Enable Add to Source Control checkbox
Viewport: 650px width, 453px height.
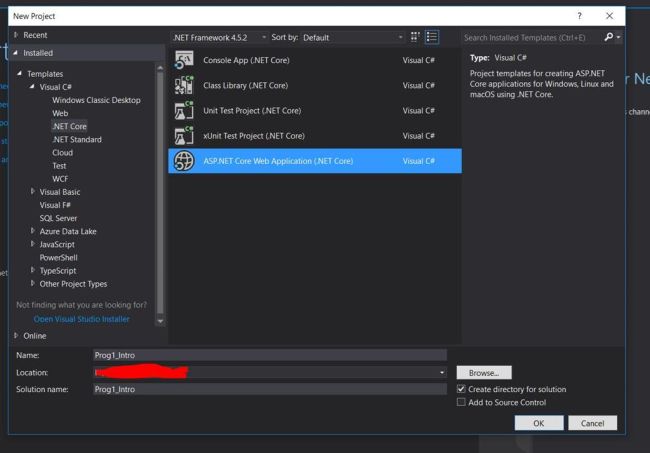click(x=461, y=402)
